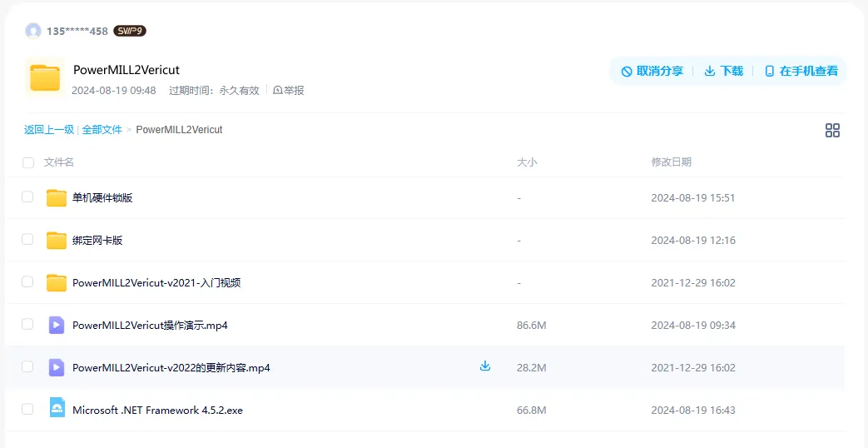The image size is (868, 448).
Task: Open the 绑定网卡版 folder name
Action: point(97,241)
